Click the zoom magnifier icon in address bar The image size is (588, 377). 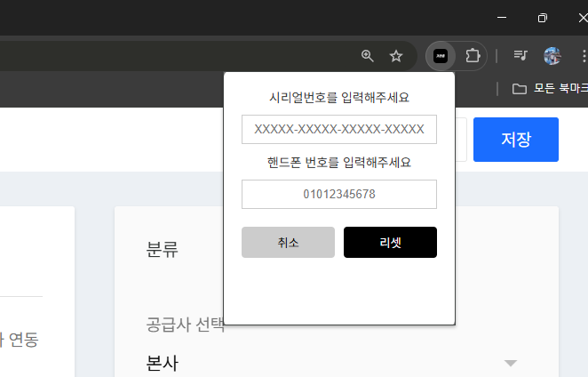coord(367,56)
